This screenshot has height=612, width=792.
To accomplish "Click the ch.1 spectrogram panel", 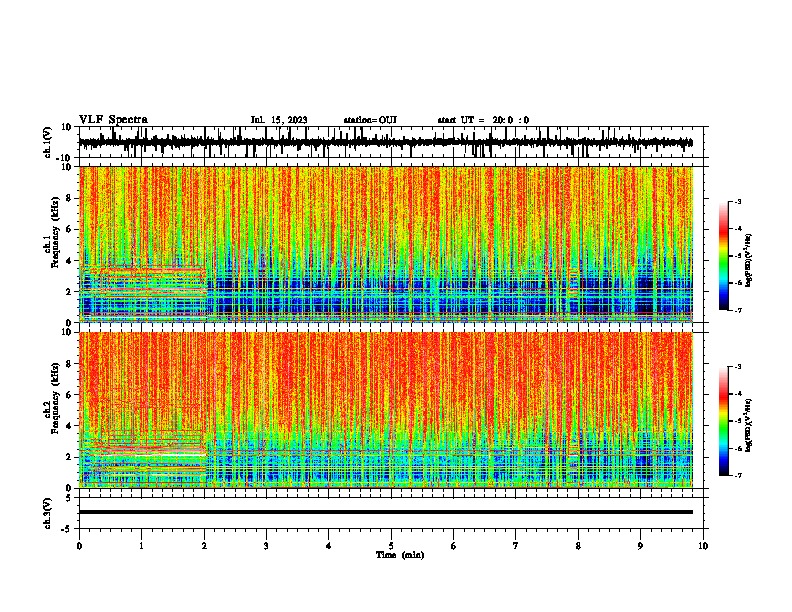I will tap(386, 244).
